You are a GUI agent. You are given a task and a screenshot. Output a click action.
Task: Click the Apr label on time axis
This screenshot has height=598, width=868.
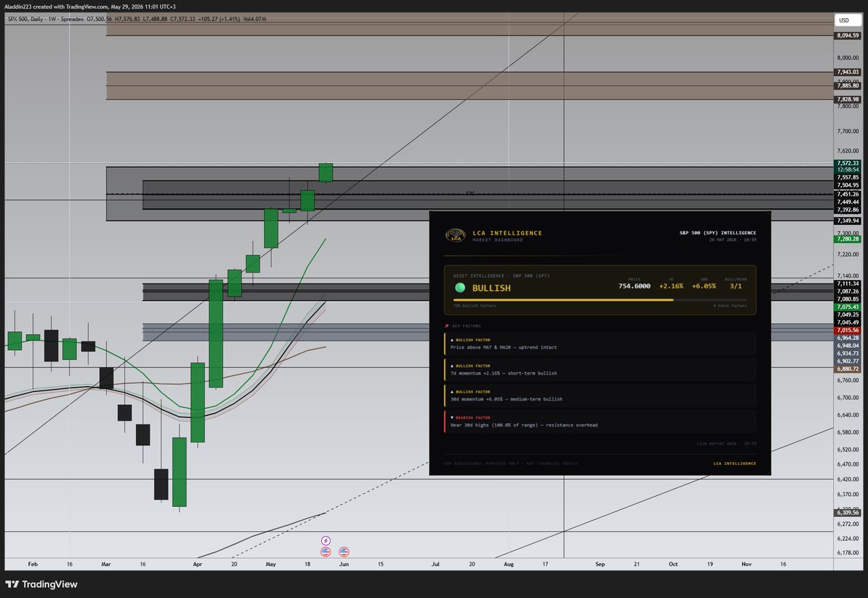coord(197,563)
